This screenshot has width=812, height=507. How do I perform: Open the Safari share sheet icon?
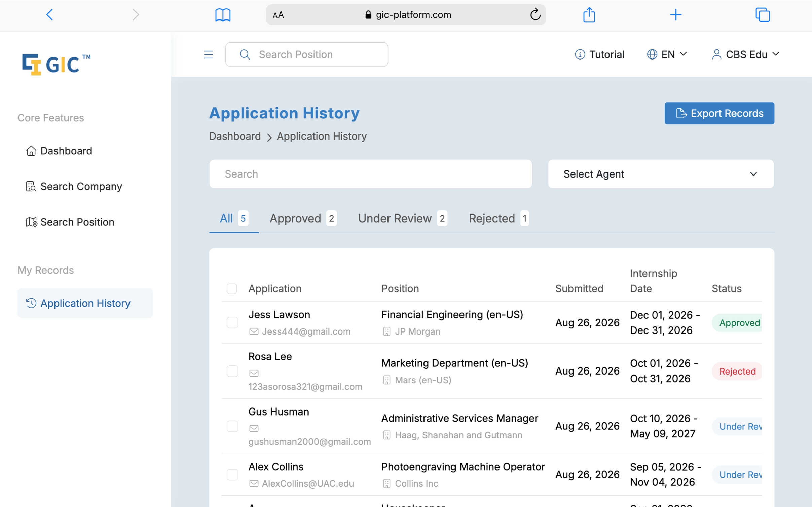[589, 15]
